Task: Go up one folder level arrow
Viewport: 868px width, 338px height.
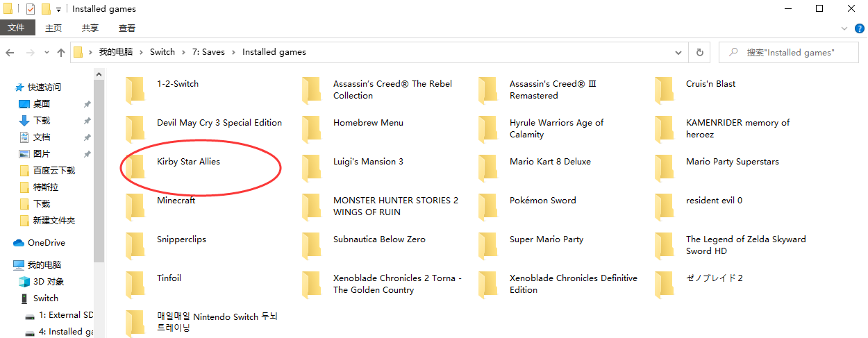Action: 61,52
